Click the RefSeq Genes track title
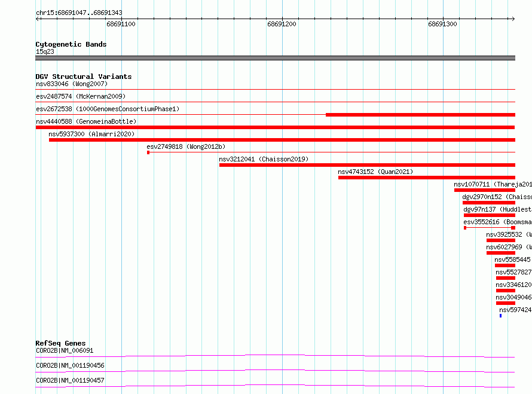 pyautogui.click(x=60, y=343)
